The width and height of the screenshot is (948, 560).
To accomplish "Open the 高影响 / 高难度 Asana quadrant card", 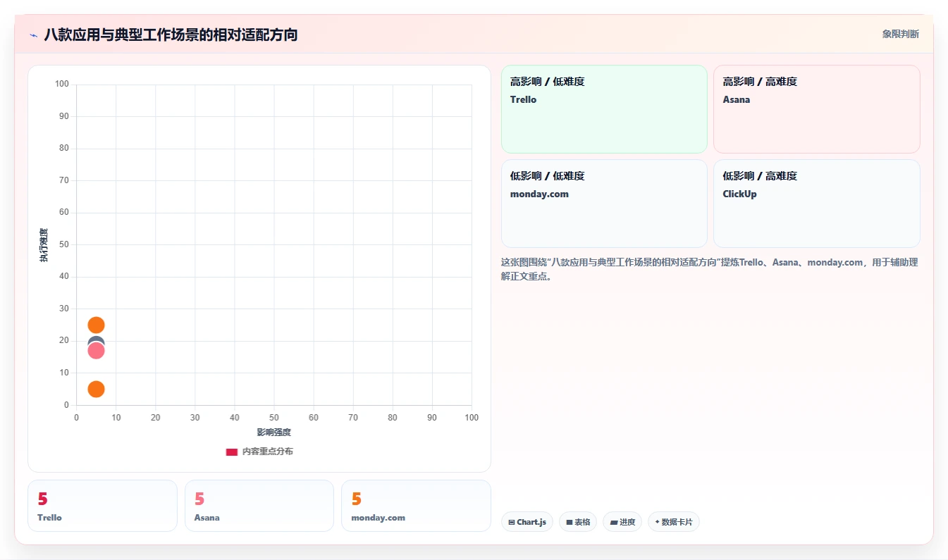I will [817, 109].
